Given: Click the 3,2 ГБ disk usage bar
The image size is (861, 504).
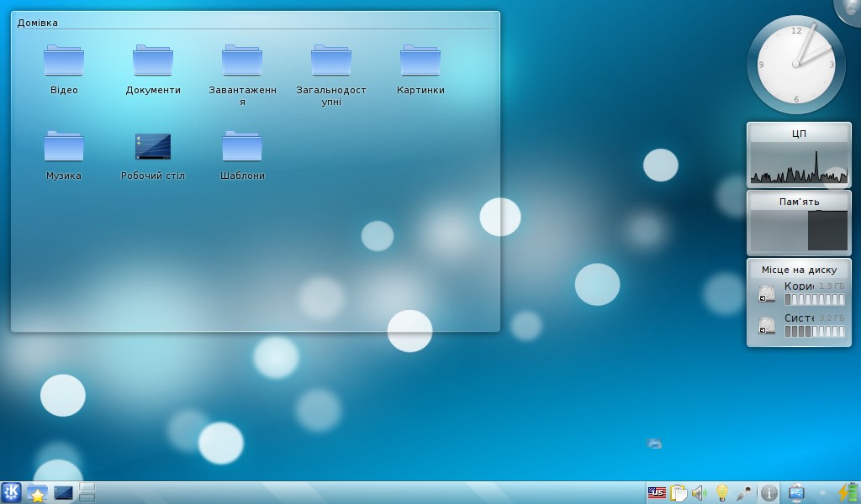Looking at the screenshot, I should coord(814,331).
